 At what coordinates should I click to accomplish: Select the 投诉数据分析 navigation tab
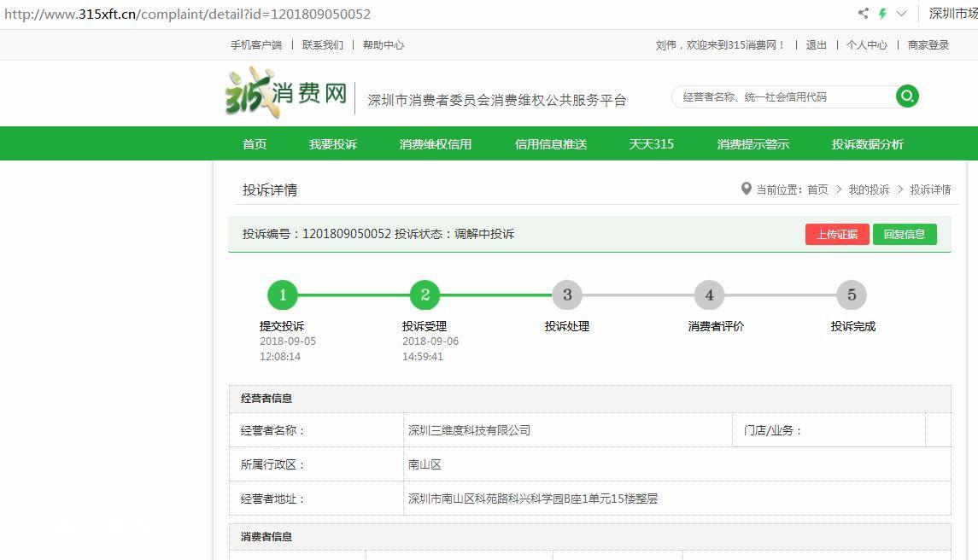(868, 144)
